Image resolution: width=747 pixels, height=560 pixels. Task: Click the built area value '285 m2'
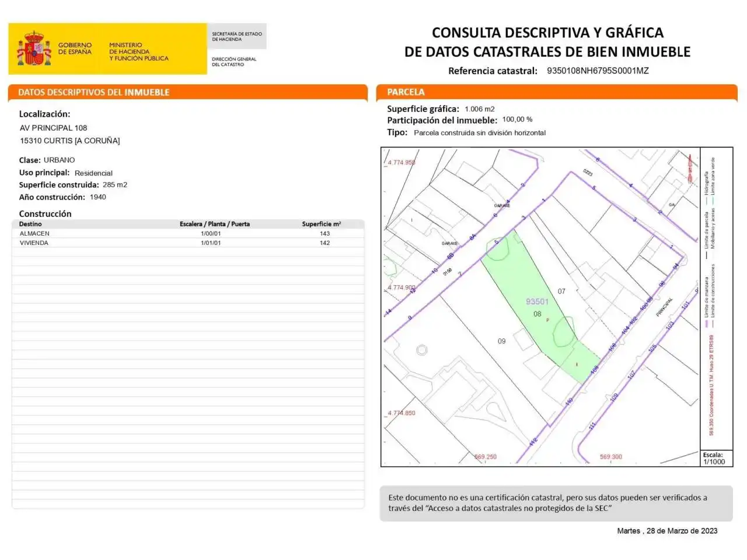click(115, 185)
